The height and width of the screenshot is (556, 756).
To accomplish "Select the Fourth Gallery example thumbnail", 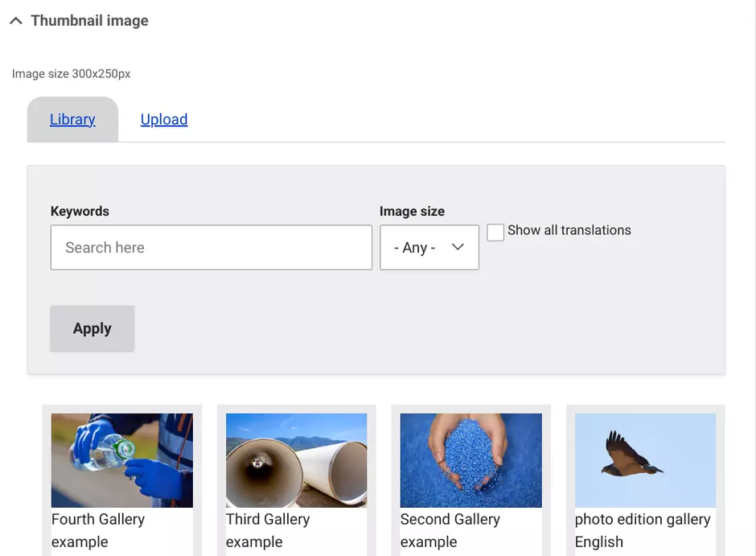I will (x=121, y=460).
